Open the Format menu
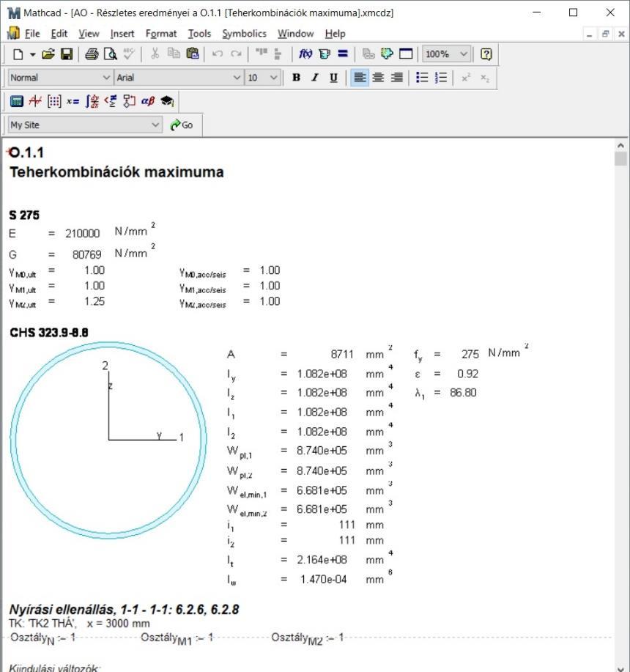 coord(161,34)
